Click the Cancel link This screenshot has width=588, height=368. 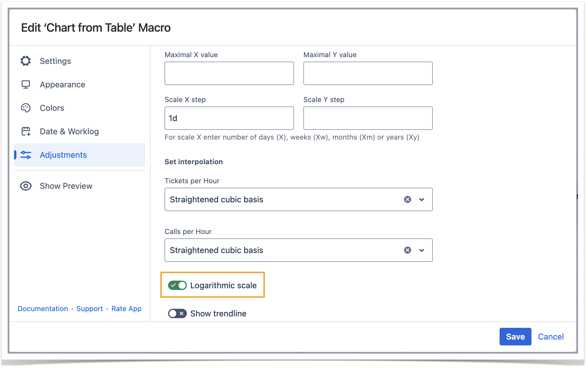(551, 337)
